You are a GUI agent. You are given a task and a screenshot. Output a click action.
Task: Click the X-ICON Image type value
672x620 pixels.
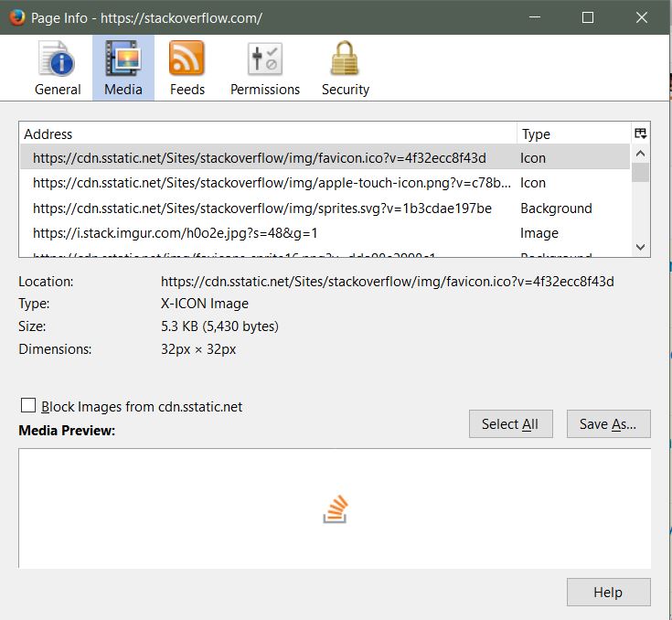[205, 304]
